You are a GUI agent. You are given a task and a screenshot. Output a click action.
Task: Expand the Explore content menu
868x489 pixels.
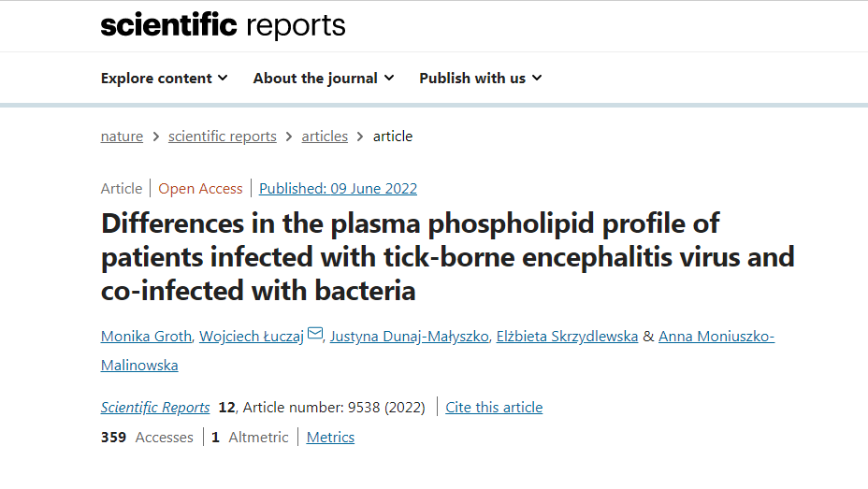point(164,79)
